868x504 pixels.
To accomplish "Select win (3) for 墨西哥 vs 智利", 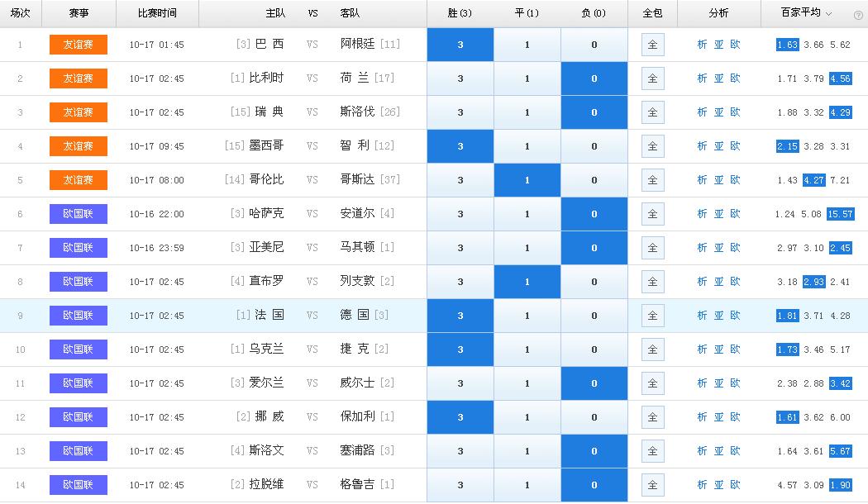I will [460, 146].
